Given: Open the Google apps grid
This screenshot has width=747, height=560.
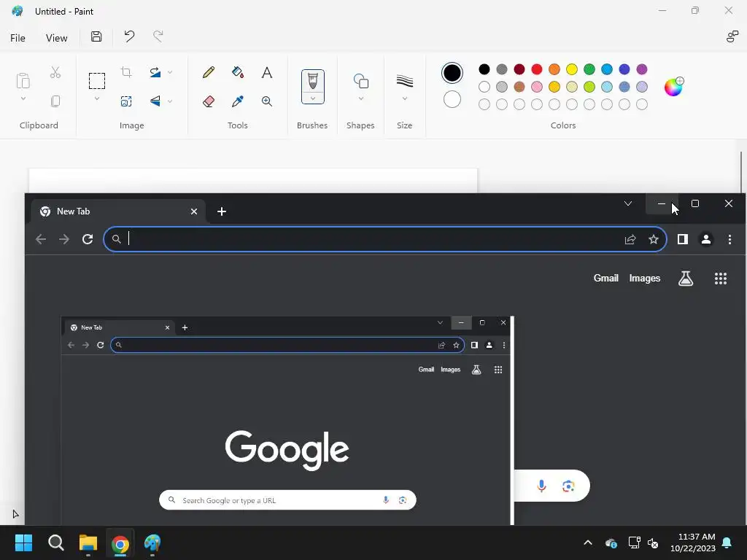Looking at the screenshot, I should coord(721,279).
